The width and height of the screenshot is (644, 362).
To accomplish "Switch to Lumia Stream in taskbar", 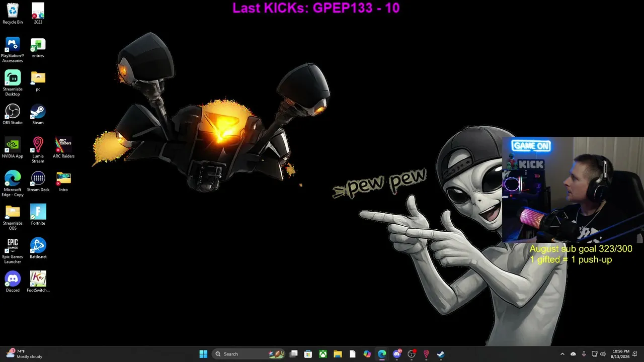I will [x=426, y=354].
